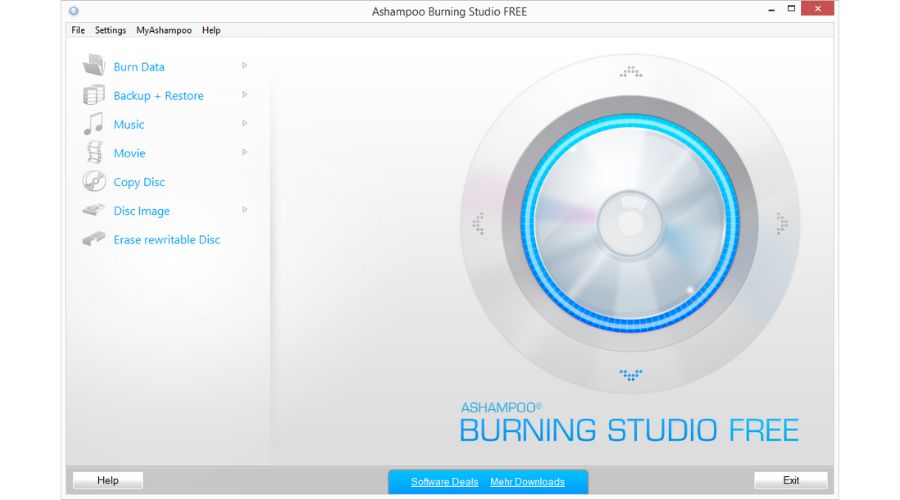Select the Backup + Restore option
Image resolution: width=900 pixels, height=500 pixels.
coord(158,96)
